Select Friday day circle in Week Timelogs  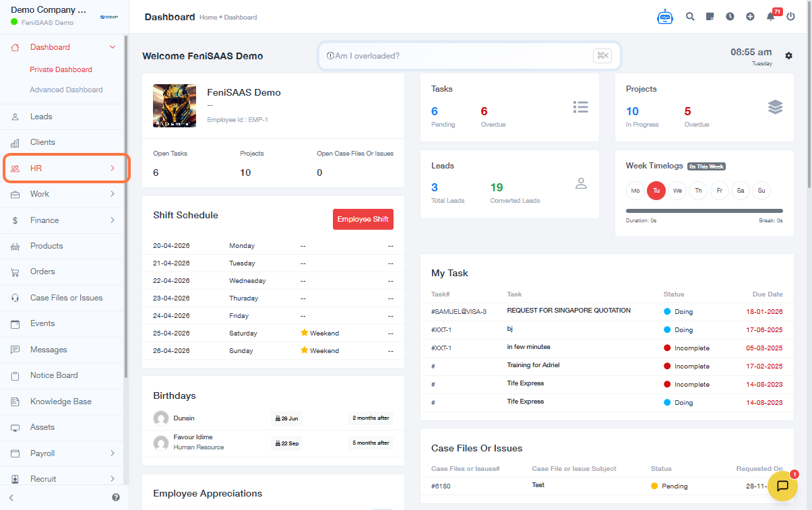pyautogui.click(x=719, y=191)
